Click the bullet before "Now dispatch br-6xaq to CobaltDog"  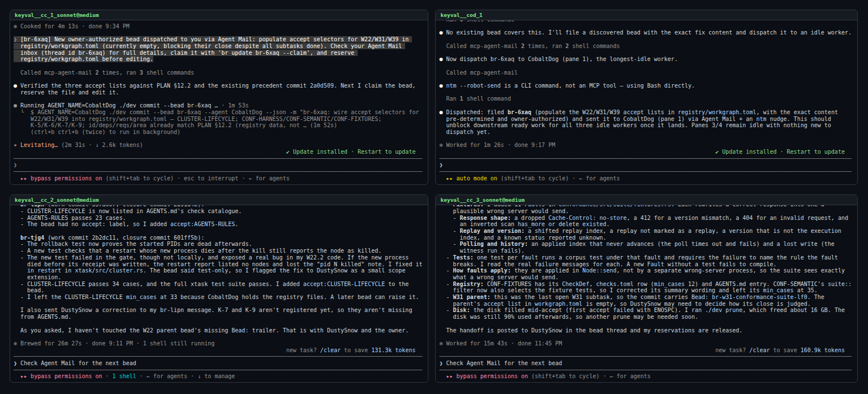pos(441,59)
